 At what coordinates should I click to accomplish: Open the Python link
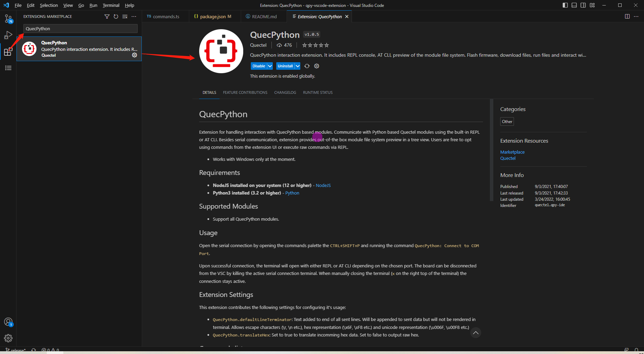(292, 193)
